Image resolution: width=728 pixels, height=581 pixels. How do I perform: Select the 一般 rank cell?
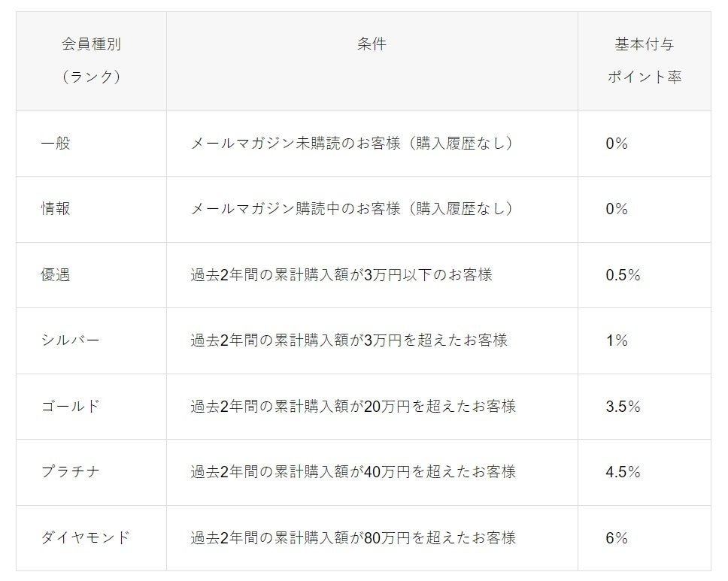point(56,144)
